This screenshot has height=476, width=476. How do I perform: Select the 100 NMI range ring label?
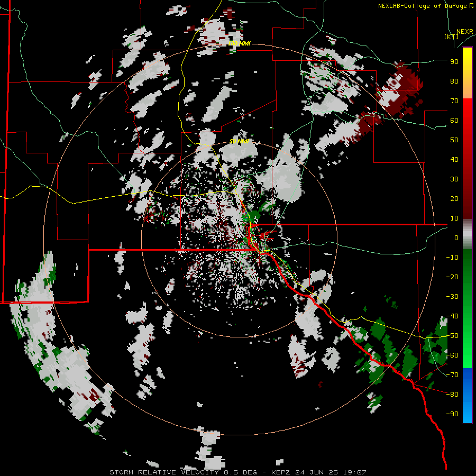tap(239, 44)
